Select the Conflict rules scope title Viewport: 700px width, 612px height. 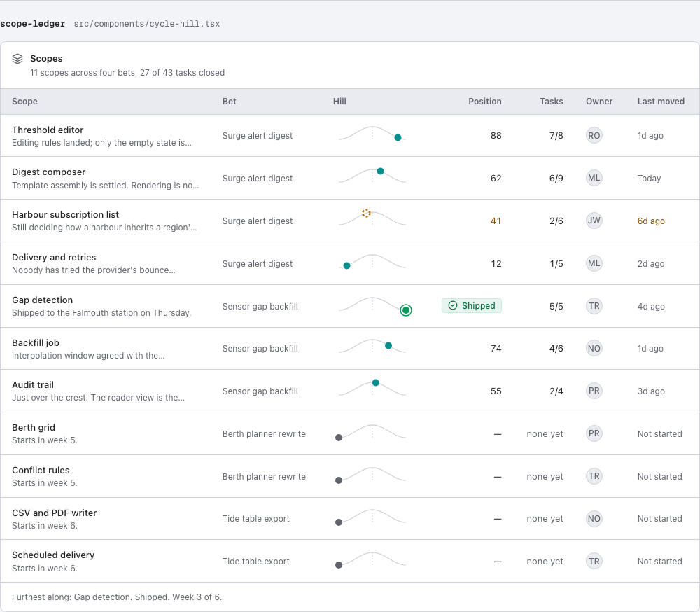[x=41, y=470]
